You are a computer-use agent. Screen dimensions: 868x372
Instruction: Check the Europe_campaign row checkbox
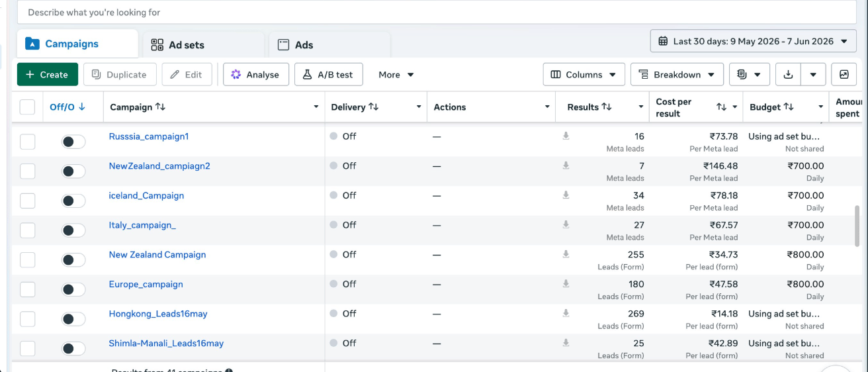(27, 289)
